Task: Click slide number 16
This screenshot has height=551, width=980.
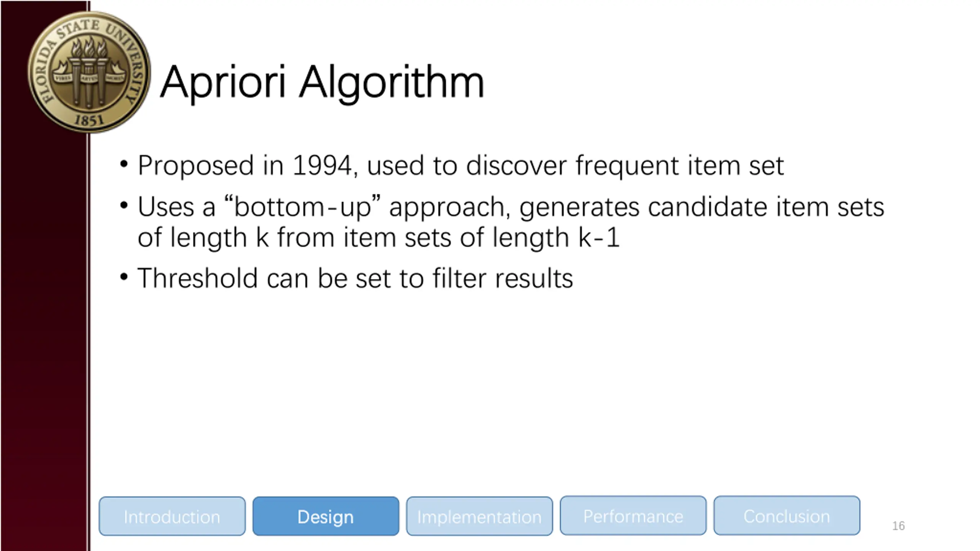Action: point(898,526)
